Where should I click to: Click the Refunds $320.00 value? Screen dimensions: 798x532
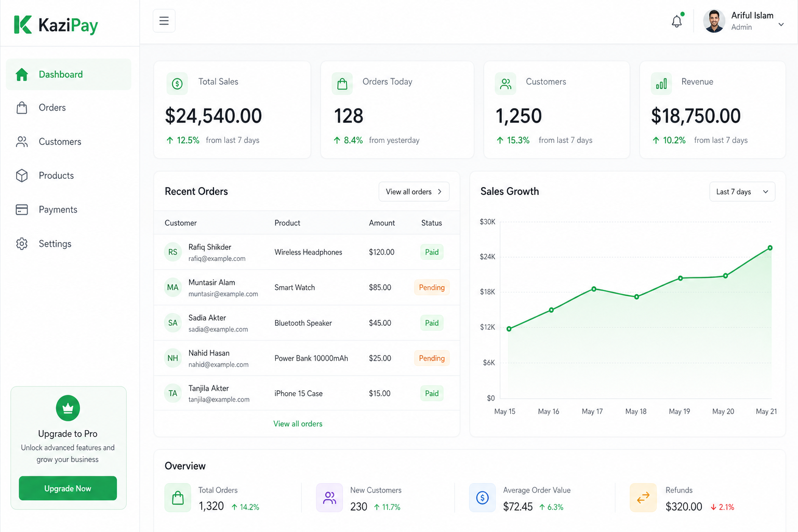point(684,507)
